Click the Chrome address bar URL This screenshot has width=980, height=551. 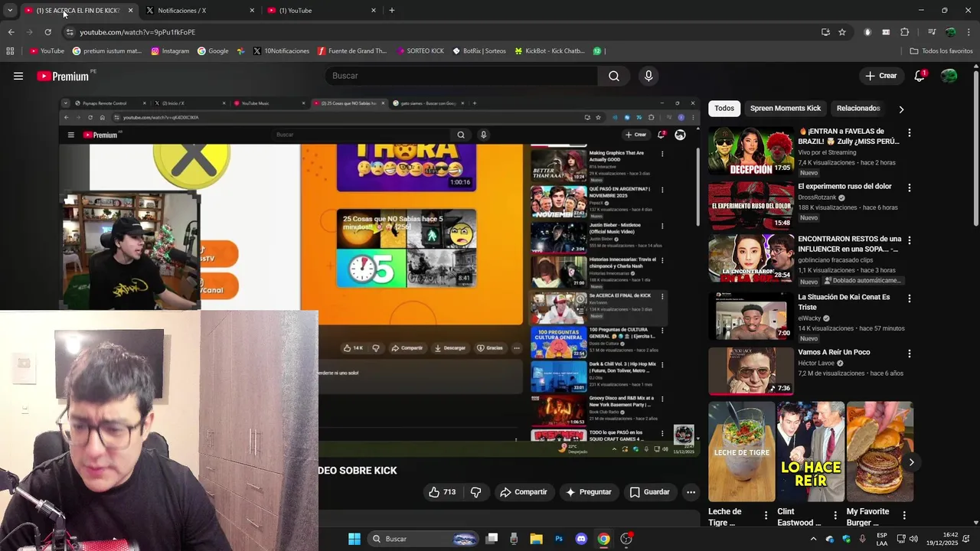138,32
